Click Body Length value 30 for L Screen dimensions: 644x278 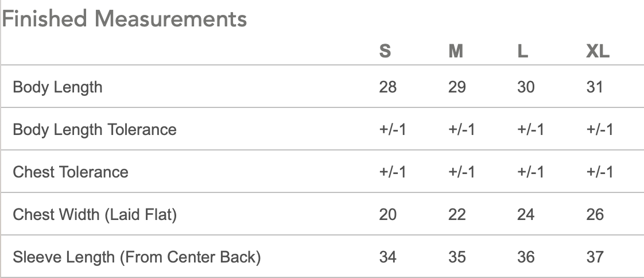coord(526,87)
